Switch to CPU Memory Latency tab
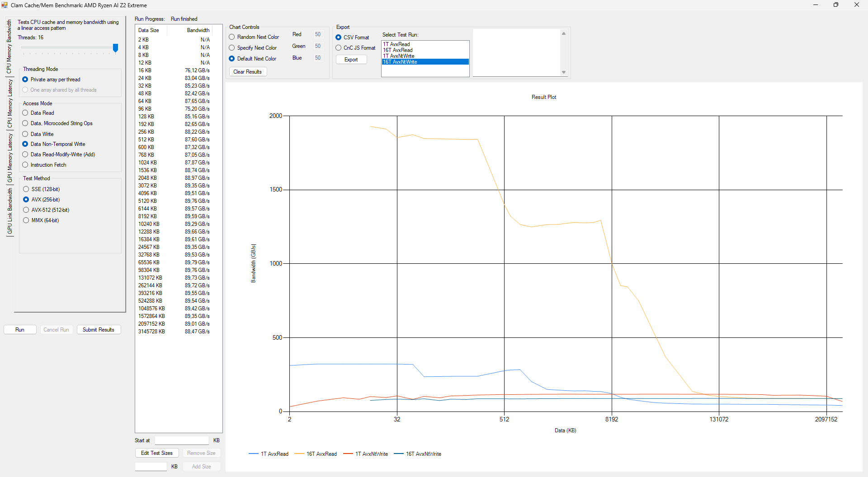 (x=9, y=103)
